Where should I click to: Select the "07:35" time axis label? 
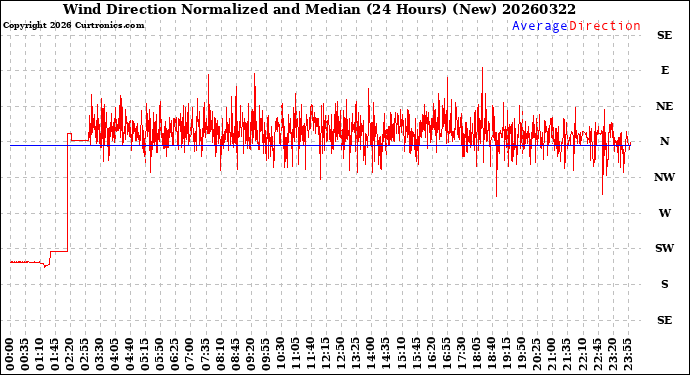click(x=205, y=354)
